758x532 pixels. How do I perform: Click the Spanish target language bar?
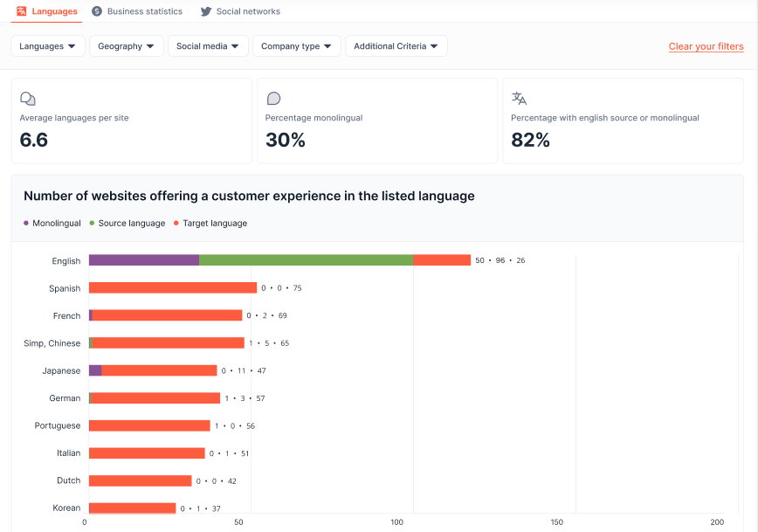(173, 288)
